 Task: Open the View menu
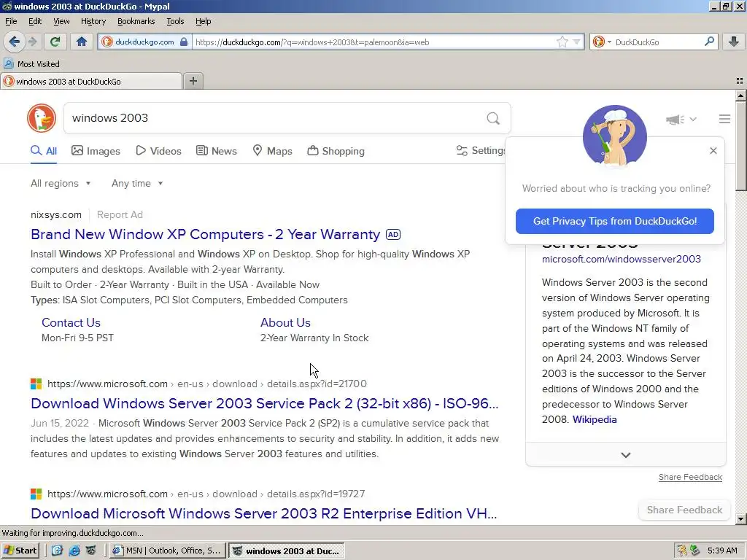tap(61, 21)
